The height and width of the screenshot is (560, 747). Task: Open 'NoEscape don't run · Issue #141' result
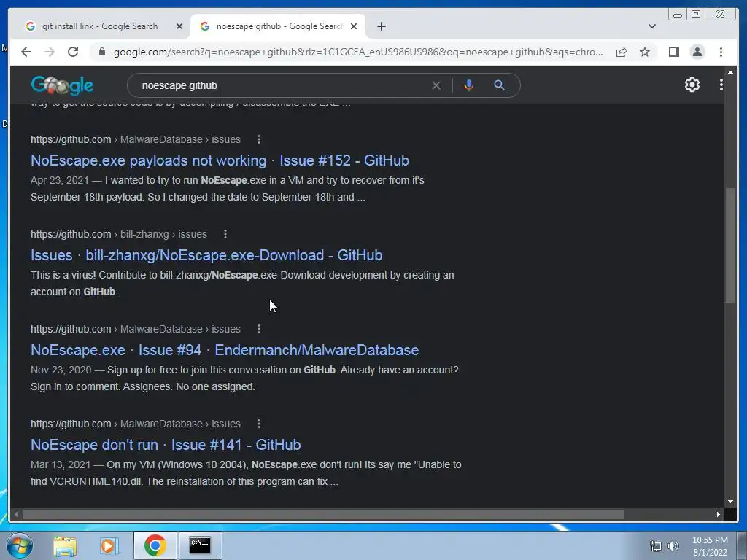point(166,445)
